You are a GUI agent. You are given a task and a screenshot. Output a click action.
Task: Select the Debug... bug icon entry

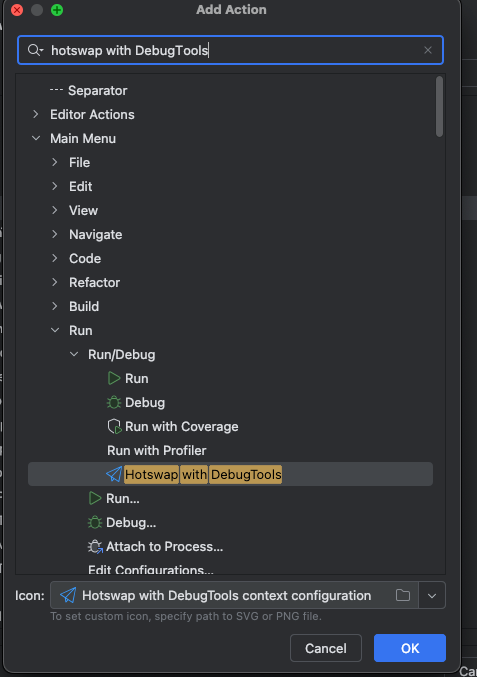coord(95,522)
